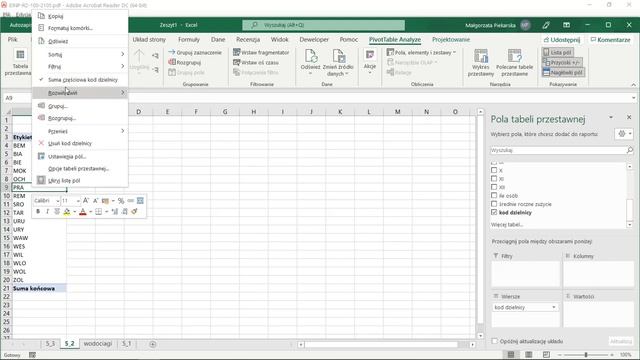Click the red font color swatch in mini toolbar
The image size is (640, 360).
pyautogui.click(x=82, y=211)
